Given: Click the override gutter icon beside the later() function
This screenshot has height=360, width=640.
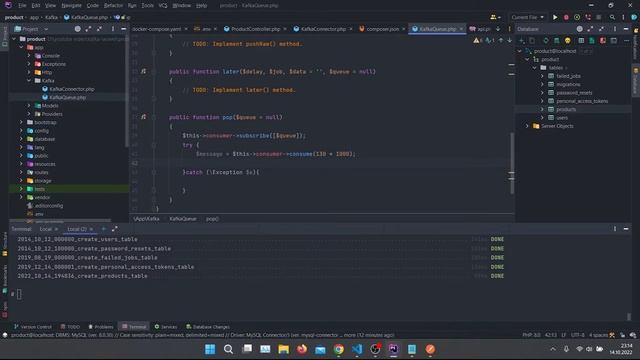Looking at the screenshot, I should coord(143,71).
